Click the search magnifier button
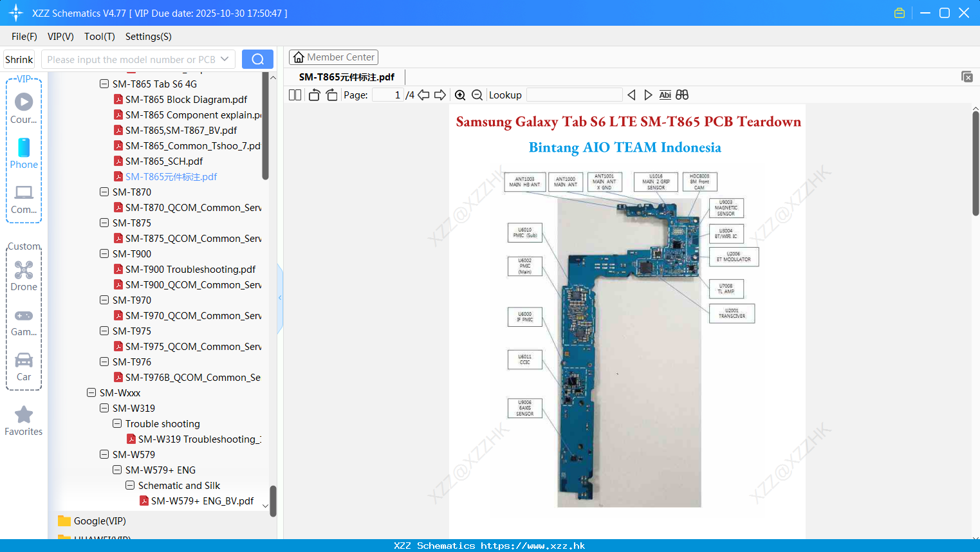 click(257, 59)
